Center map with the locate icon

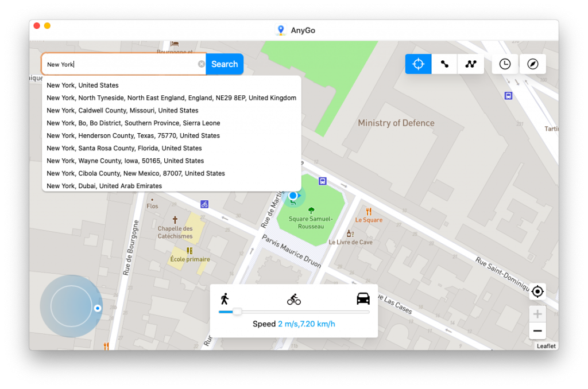click(x=537, y=291)
